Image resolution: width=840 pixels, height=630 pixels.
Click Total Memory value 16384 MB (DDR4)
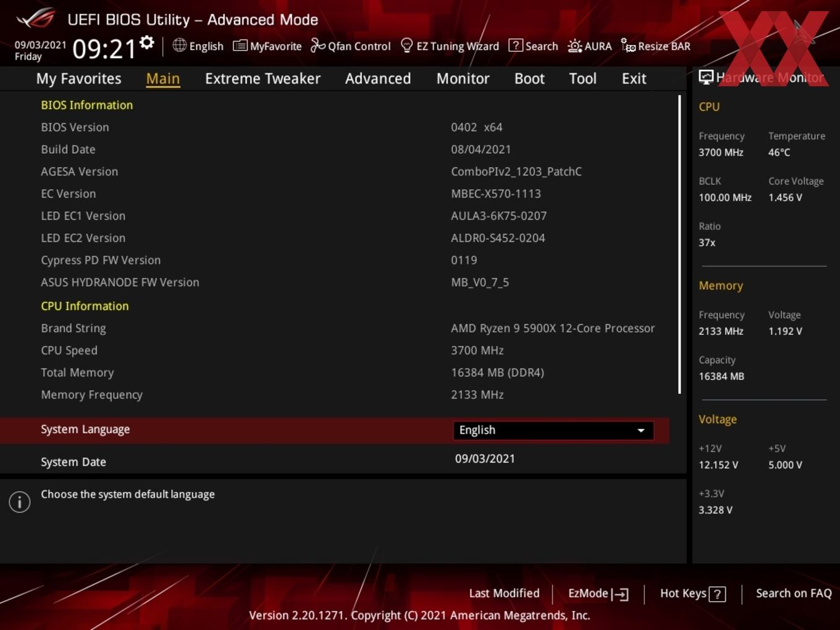pos(497,372)
